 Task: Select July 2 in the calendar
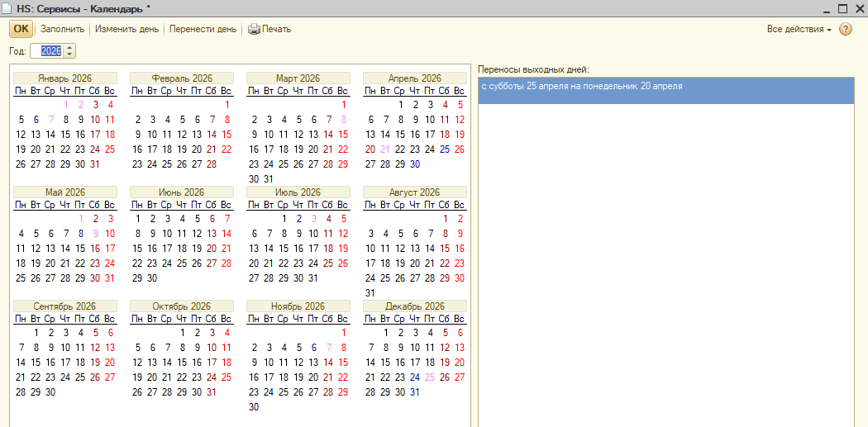tap(299, 219)
